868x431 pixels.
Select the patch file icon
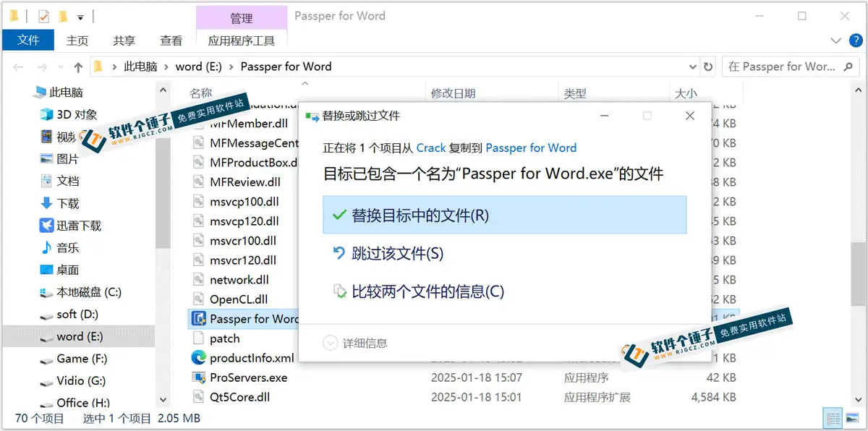198,338
